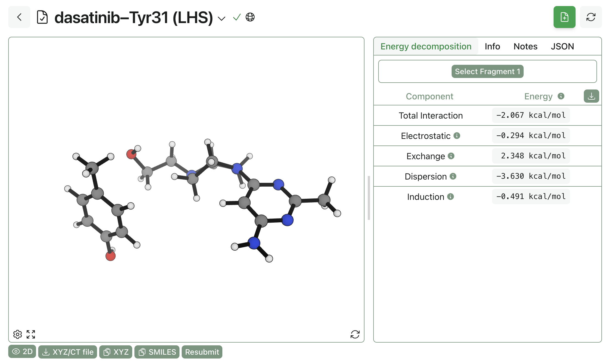Viewport: 608px width, 364px height.
Task: Select the -2.067 kcal/mol total interaction value
Action: [x=531, y=115]
